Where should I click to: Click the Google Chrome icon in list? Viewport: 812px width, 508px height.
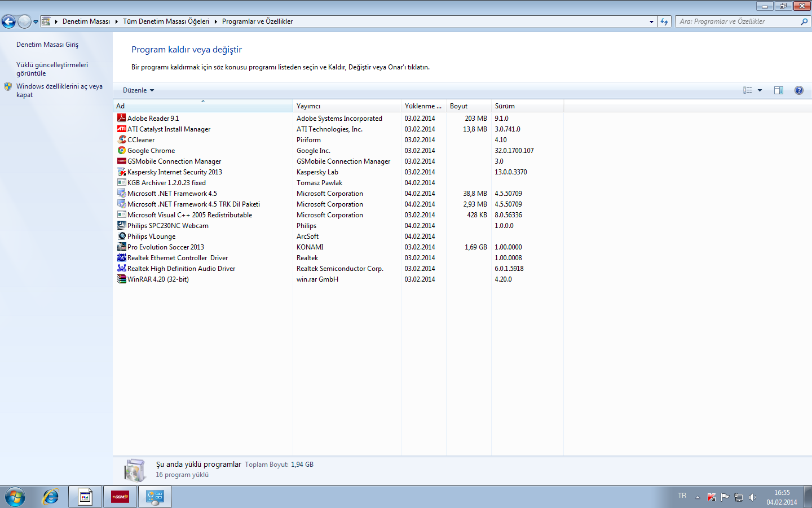121,150
